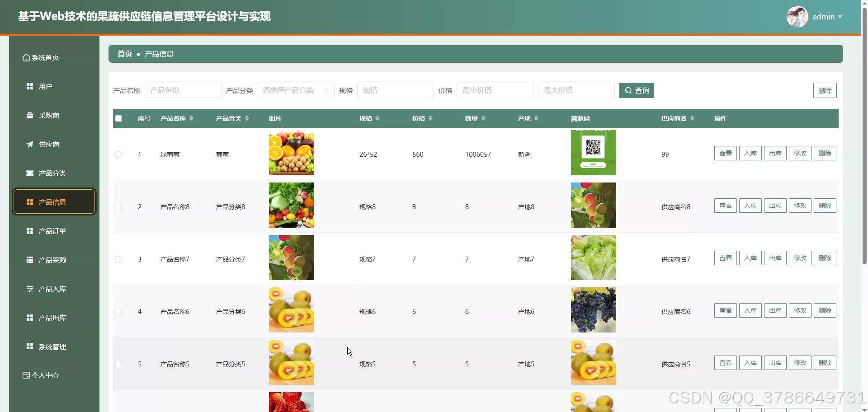Select the checkbox beside 产品名称8
This screenshot has width=868, height=412.
tap(118, 206)
